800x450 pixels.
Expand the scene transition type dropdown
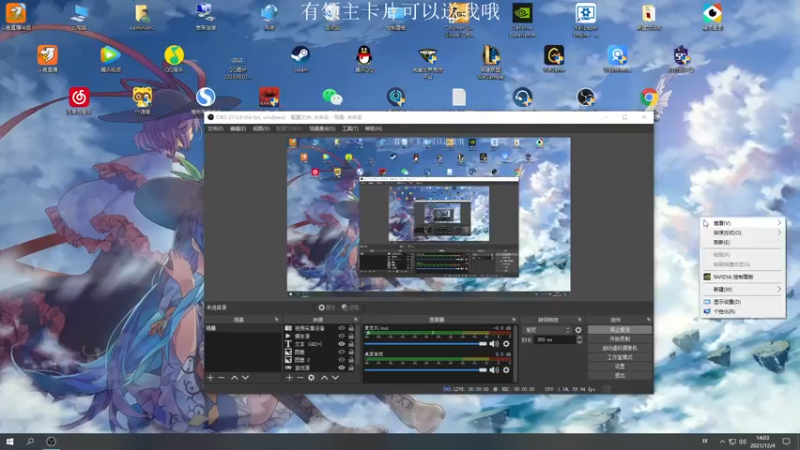tap(548, 329)
